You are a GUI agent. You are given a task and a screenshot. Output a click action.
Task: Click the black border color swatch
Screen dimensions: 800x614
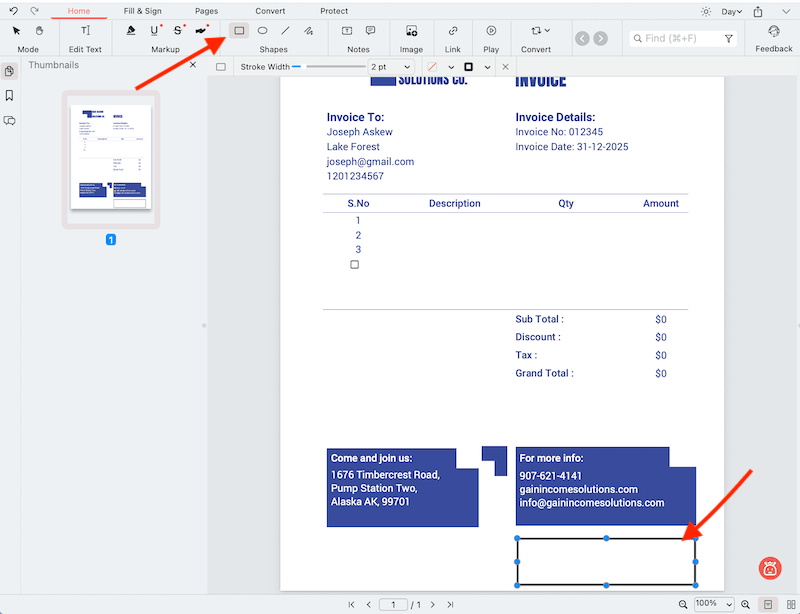coord(468,67)
